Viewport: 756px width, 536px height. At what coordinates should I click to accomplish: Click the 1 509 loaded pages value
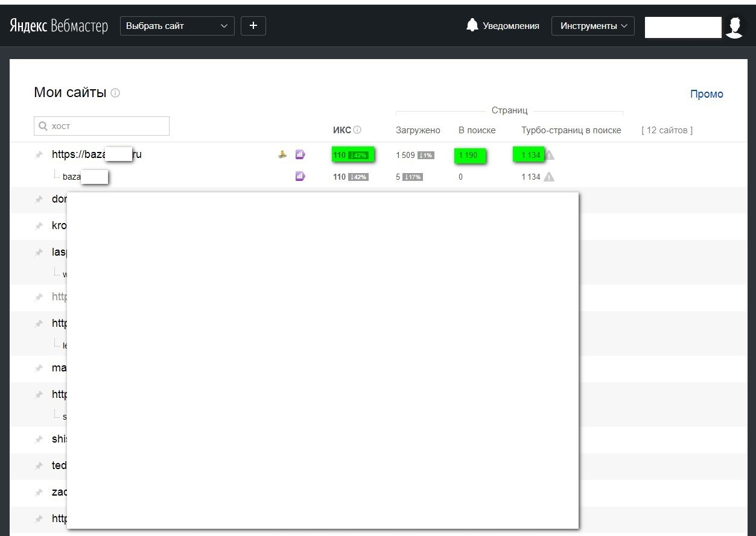click(405, 155)
